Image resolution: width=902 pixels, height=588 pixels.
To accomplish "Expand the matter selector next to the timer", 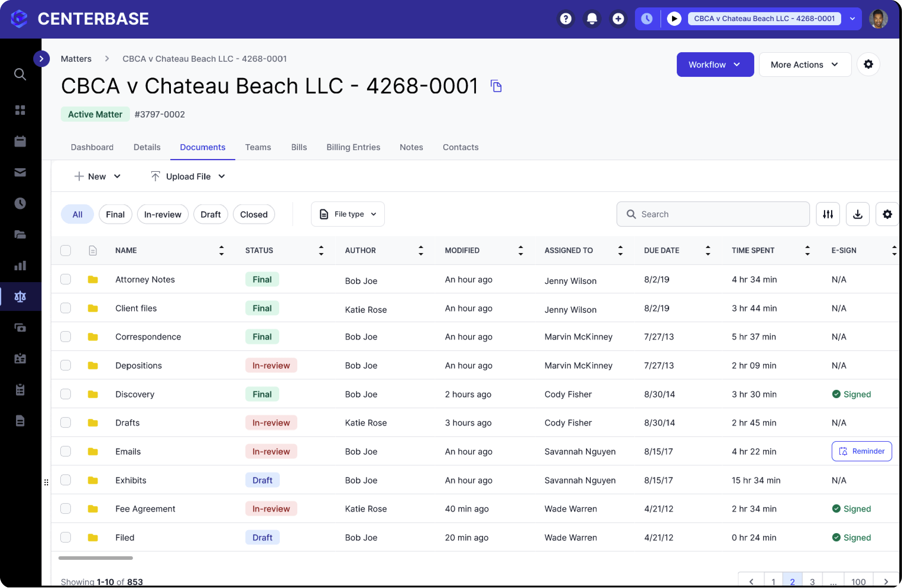I will 853,18.
